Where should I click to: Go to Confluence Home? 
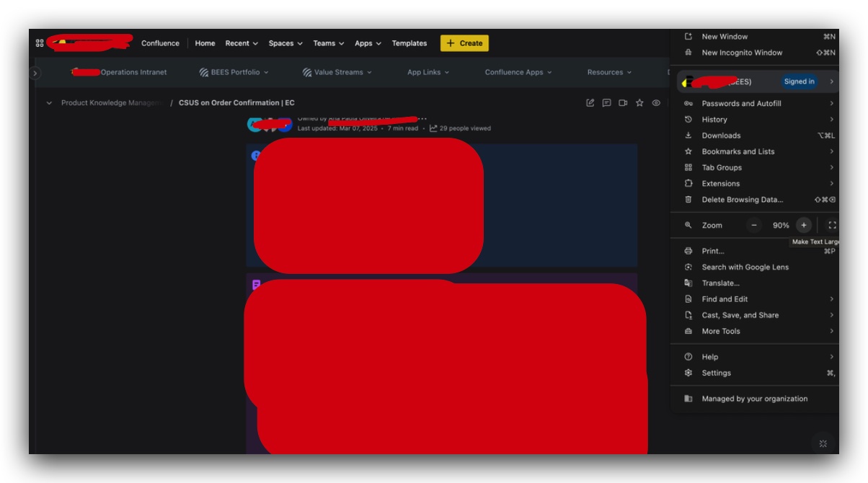click(x=205, y=43)
